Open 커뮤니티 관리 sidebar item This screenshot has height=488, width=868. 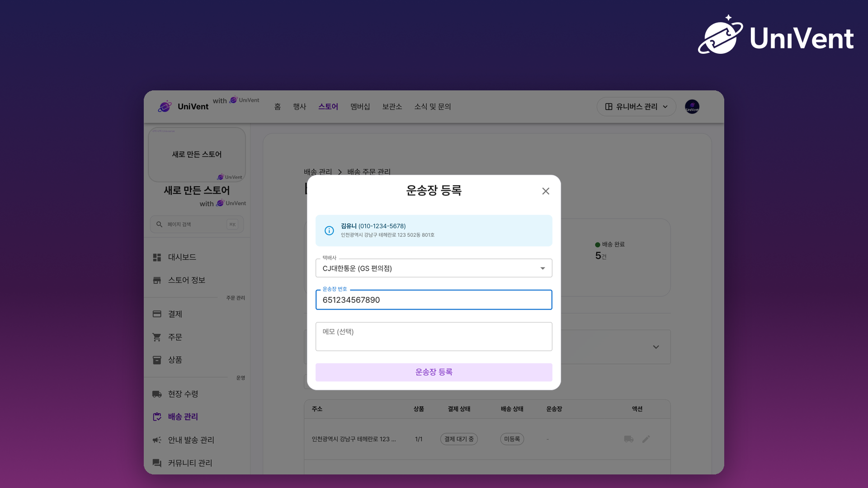(197, 463)
